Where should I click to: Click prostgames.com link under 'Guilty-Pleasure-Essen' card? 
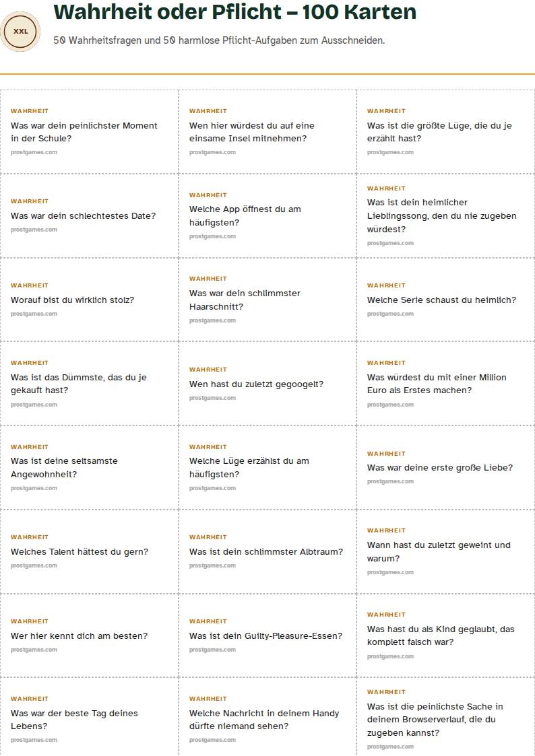tap(212, 650)
